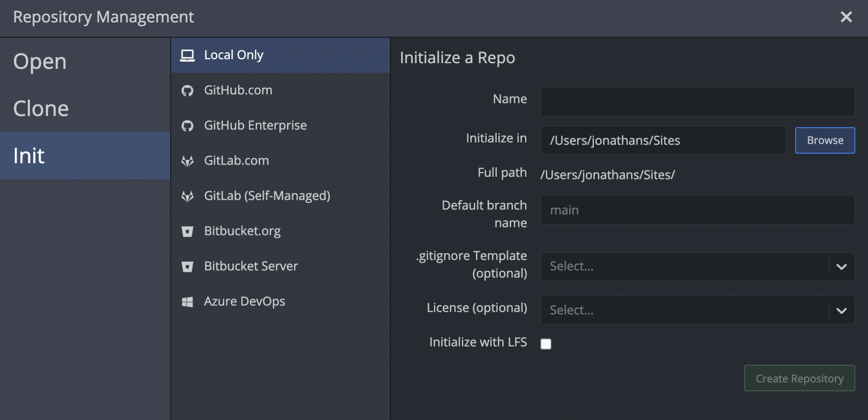The width and height of the screenshot is (868, 420).
Task: Focus the repository Name input field
Action: 697,102
